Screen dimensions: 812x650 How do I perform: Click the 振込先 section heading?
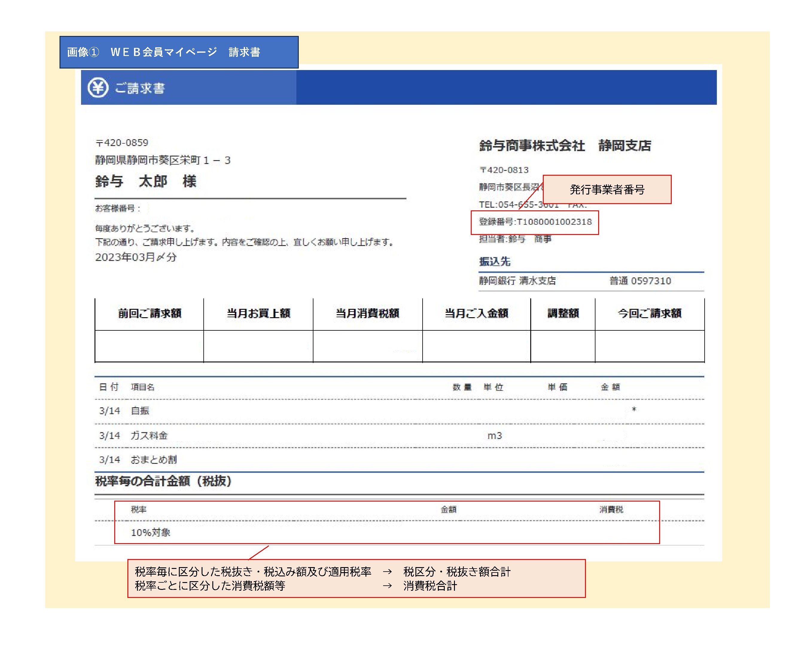click(x=494, y=262)
